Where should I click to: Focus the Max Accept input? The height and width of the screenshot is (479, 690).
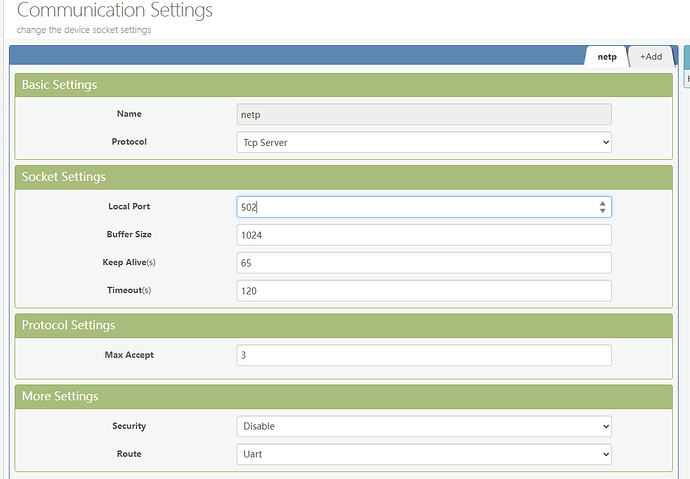click(424, 356)
